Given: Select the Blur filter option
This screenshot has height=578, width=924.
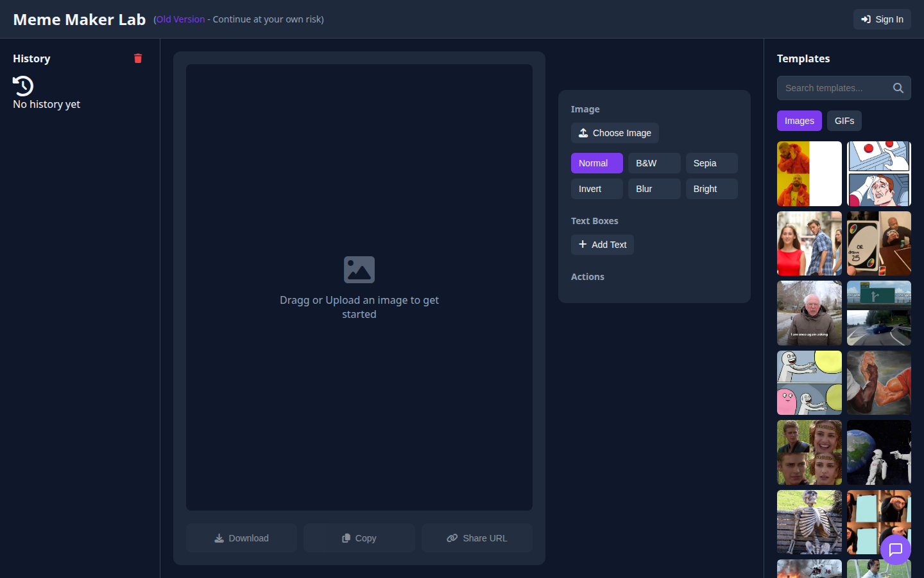Looking at the screenshot, I should point(654,189).
